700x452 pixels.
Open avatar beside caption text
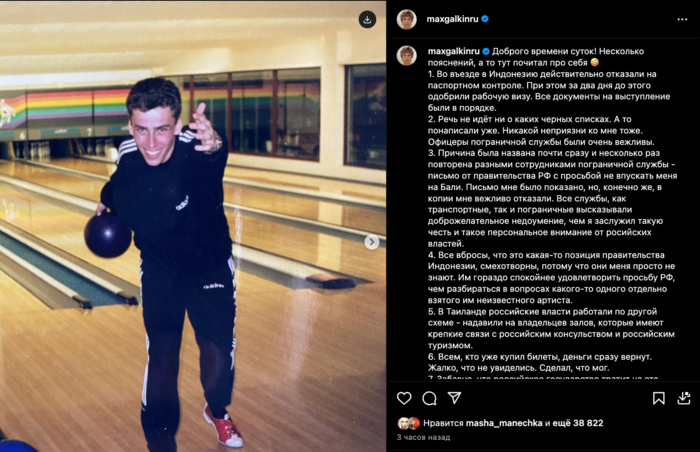(x=407, y=56)
